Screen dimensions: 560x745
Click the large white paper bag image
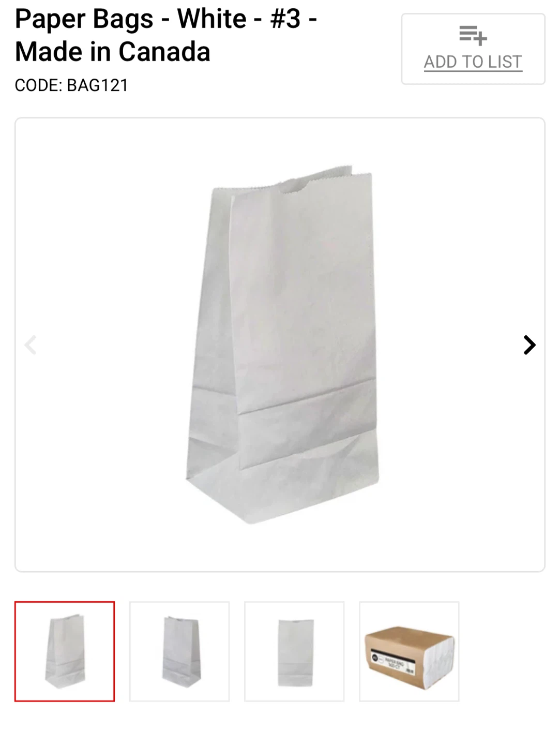pyautogui.click(x=282, y=344)
